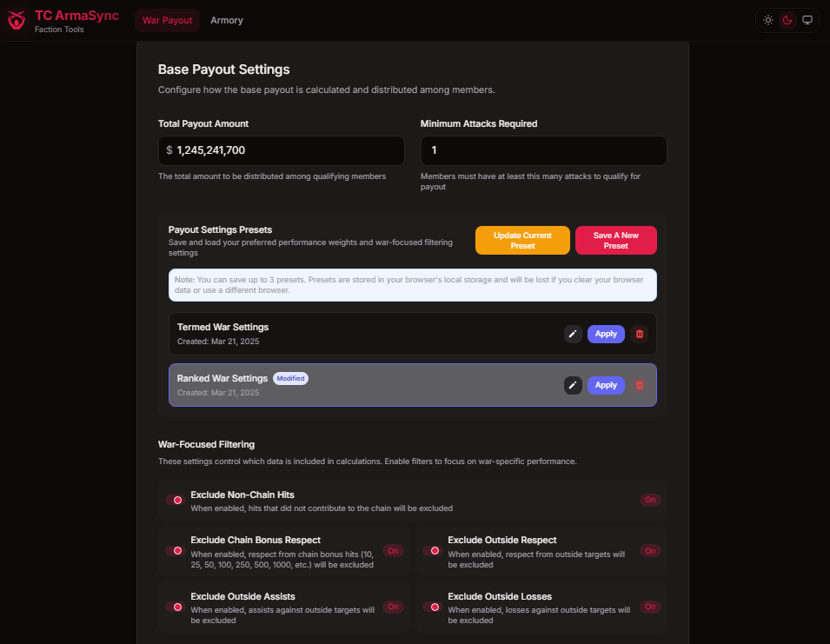The width and height of the screenshot is (830, 644).
Task: Open the War Payout tab
Action: pos(167,20)
